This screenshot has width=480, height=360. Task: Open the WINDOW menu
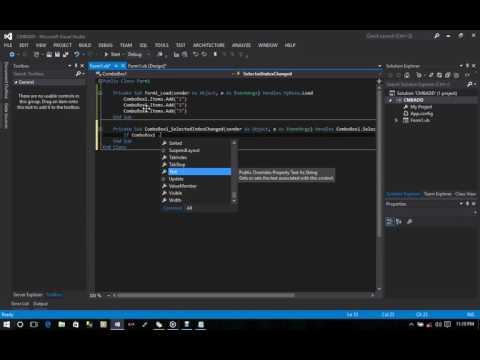268,45
